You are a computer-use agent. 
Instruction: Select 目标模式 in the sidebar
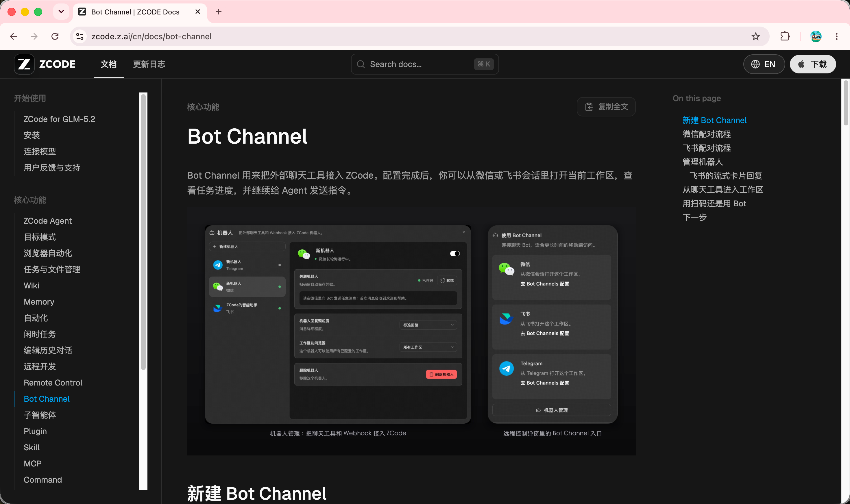coord(40,237)
